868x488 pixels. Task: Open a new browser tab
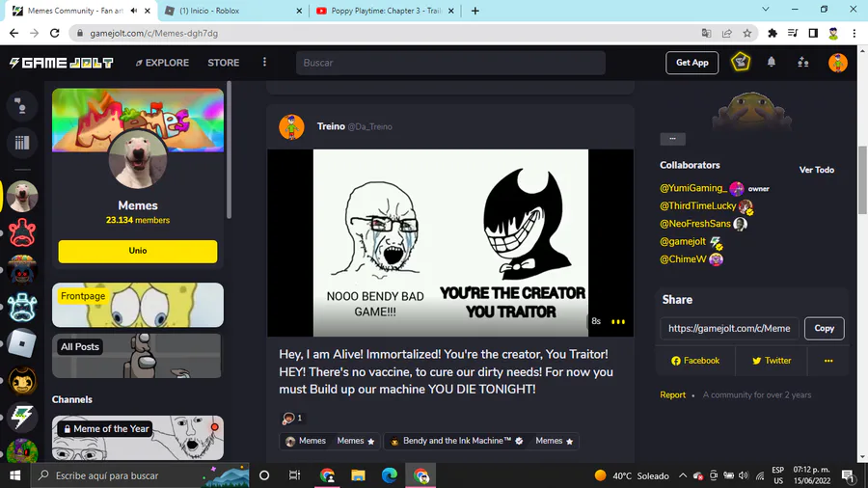[475, 11]
